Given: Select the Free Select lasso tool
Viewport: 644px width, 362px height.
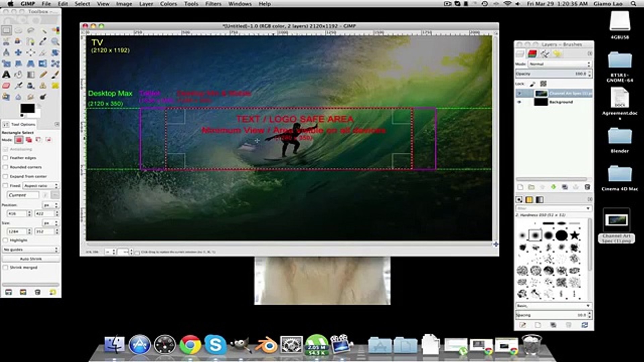Looking at the screenshot, I should [31, 30].
